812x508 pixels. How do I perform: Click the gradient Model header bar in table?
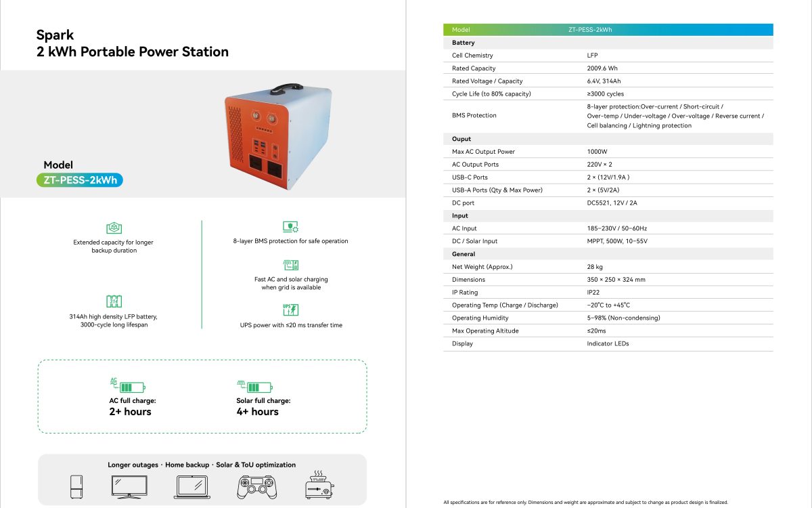coord(608,30)
